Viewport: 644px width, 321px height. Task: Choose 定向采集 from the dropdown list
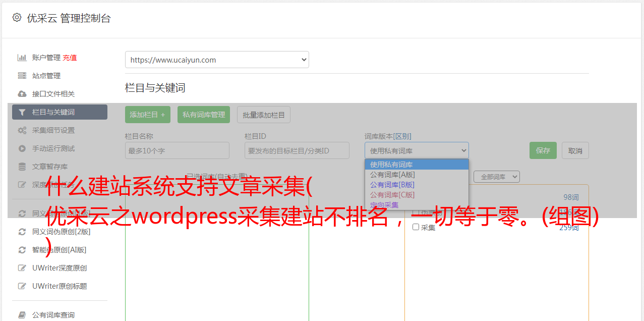click(417, 205)
